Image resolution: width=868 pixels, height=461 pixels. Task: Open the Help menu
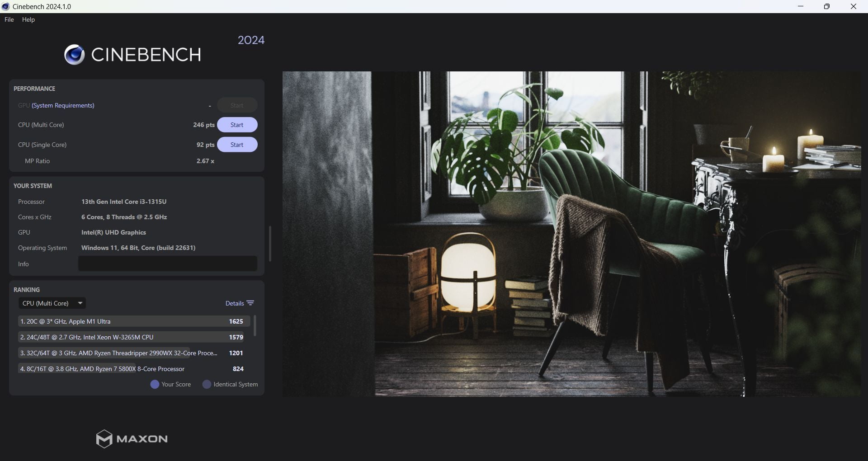(28, 19)
